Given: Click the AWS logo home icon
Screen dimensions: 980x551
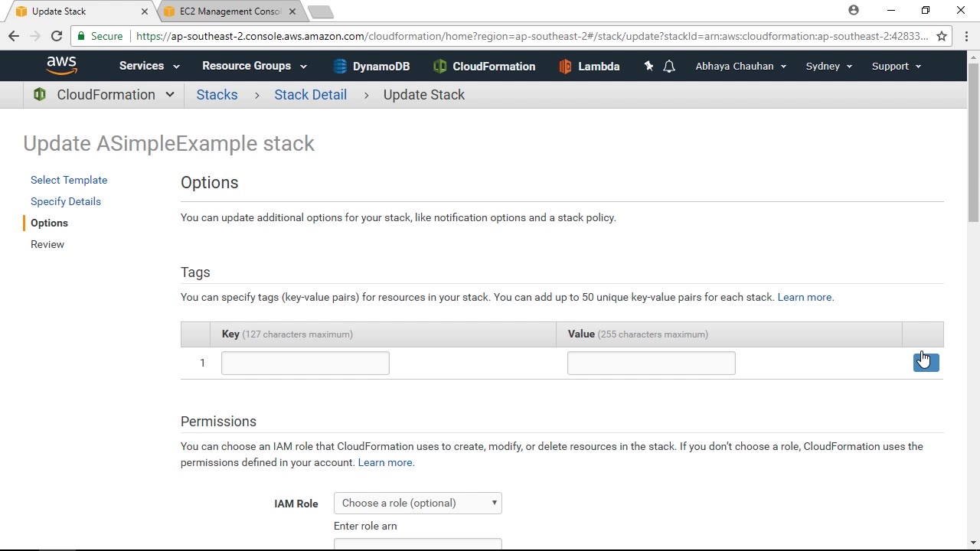Looking at the screenshot, I should tap(61, 66).
